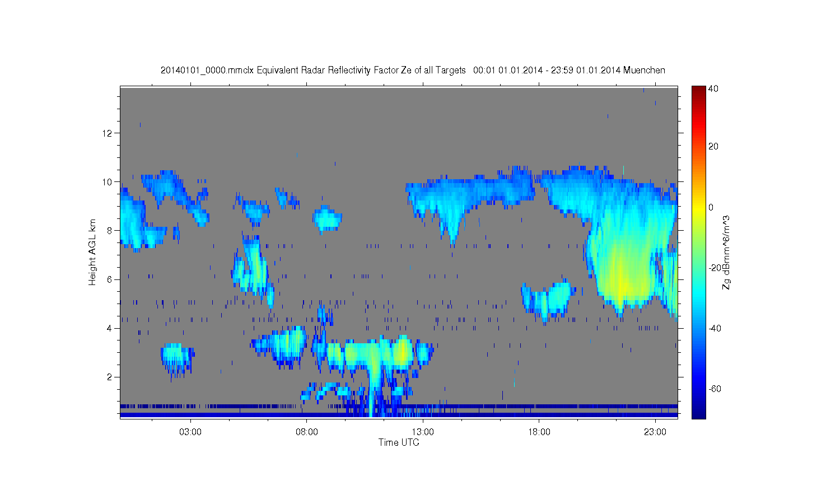Click the height axis tick label 2
Screen dimensions: 840x504
(x=110, y=377)
